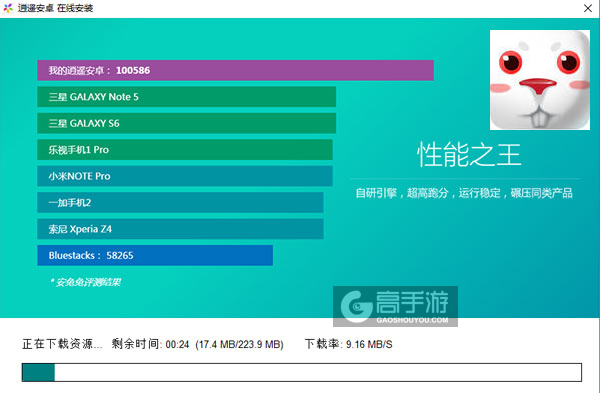Click the 安兔兔评测结果 footnote
The image size is (600, 393).
tap(85, 282)
